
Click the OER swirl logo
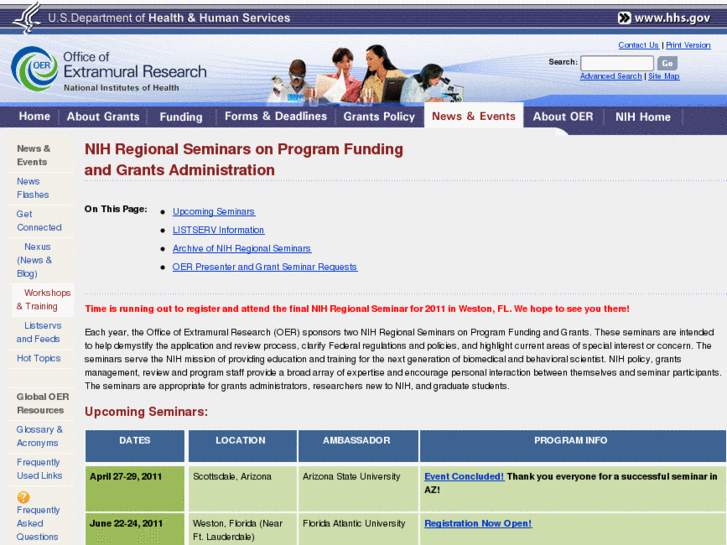(x=34, y=69)
